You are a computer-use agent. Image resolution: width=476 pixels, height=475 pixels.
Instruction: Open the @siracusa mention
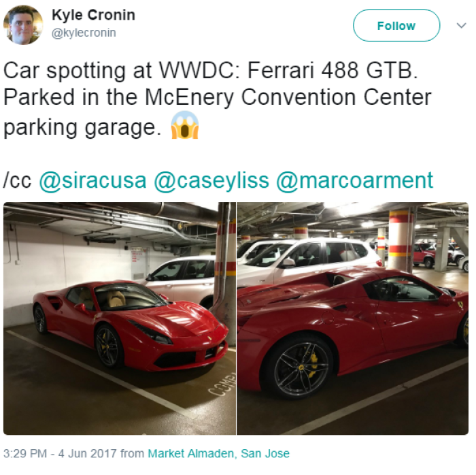click(x=93, y=181)
